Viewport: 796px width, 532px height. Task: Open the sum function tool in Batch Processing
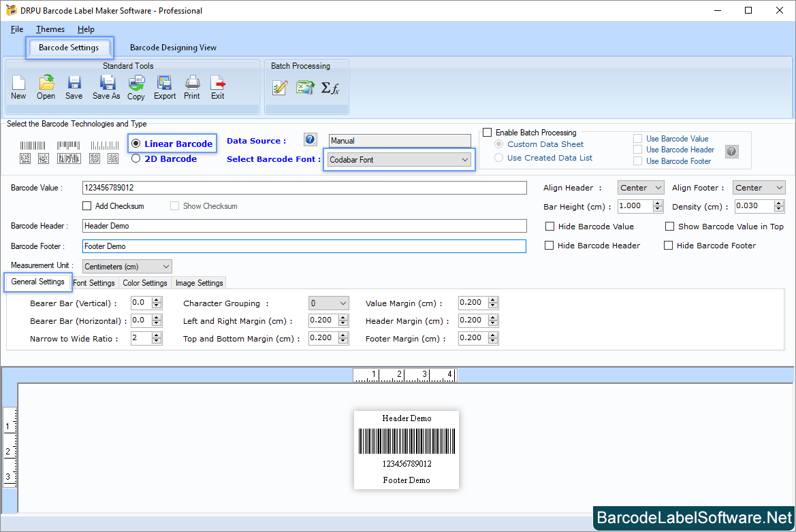(x=331, y=87)
